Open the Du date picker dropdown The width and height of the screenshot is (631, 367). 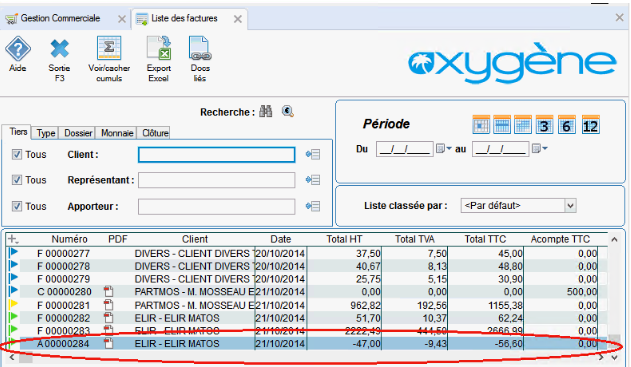444,148
